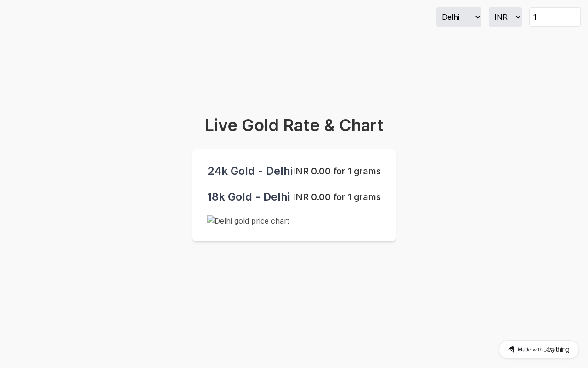The width and height of the screenshot is (588, 368).
Task: Click the chevron arrow on currency selector
Action: (x=519, y=17)
